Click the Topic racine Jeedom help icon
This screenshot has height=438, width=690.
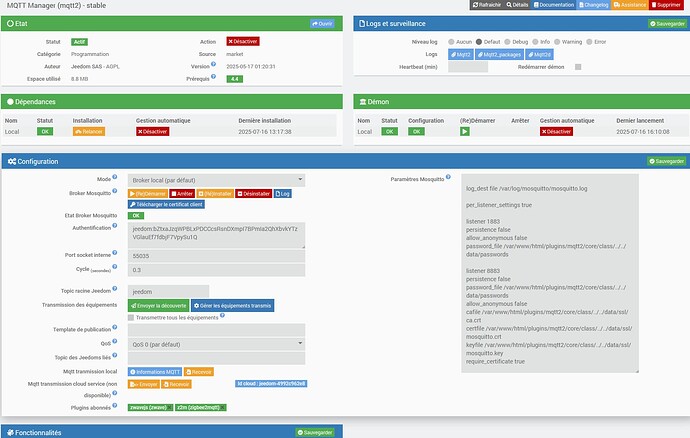click(114, 289)
